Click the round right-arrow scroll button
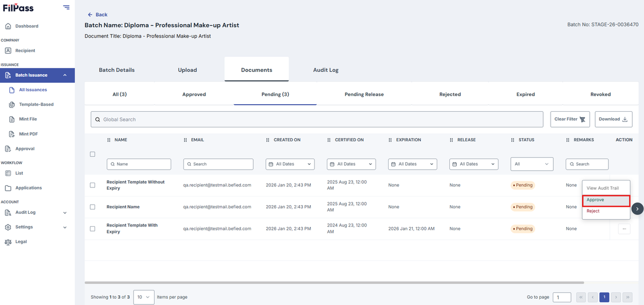 637,209
